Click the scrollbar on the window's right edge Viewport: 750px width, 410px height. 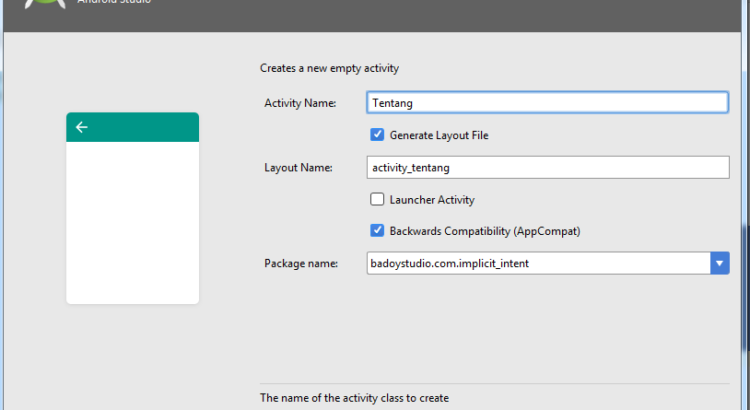tap(743, 250)
